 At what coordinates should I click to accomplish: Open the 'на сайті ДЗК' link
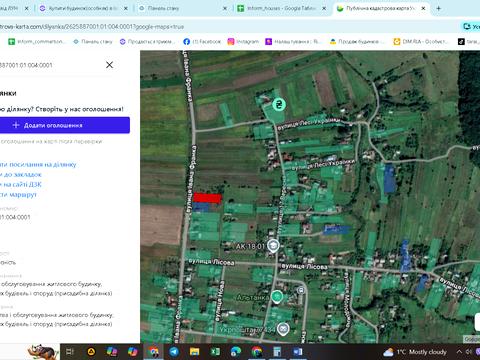point(21,184)
